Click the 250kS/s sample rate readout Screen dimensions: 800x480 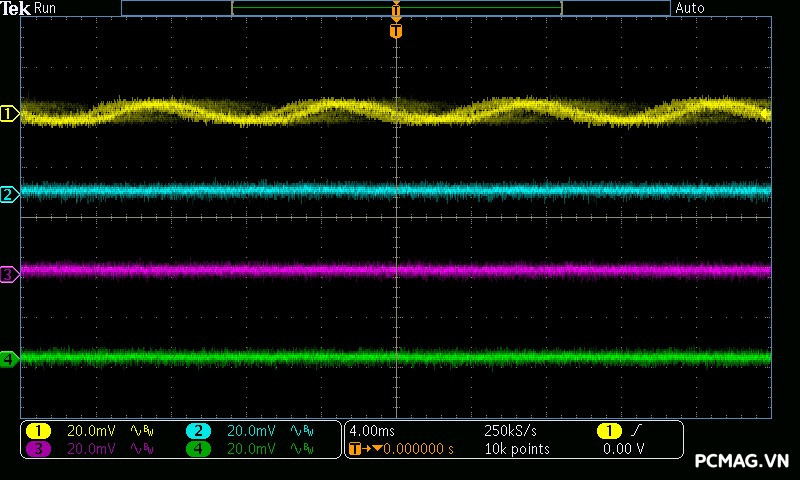pos(510,431)
